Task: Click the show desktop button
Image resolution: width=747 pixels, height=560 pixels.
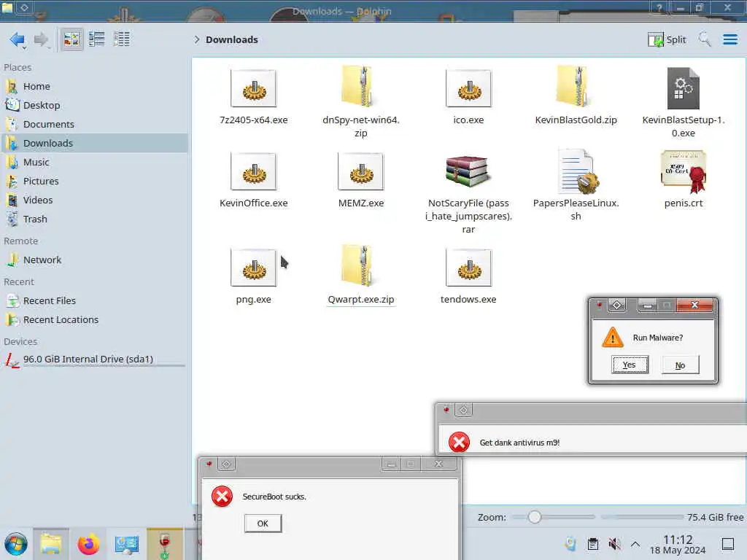Action: [728, 544]
